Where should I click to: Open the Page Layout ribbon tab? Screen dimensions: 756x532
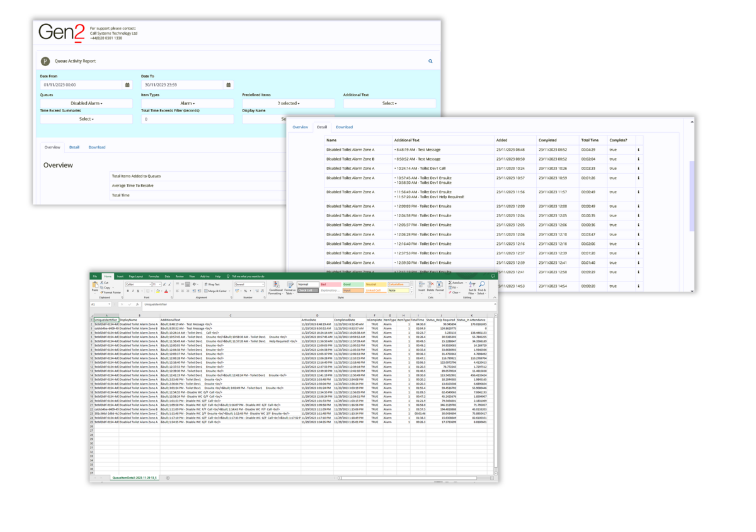[x=135, y=276]
